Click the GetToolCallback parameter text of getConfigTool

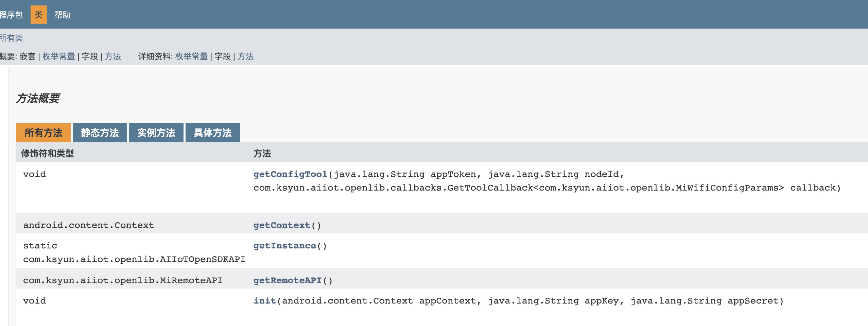547,188
